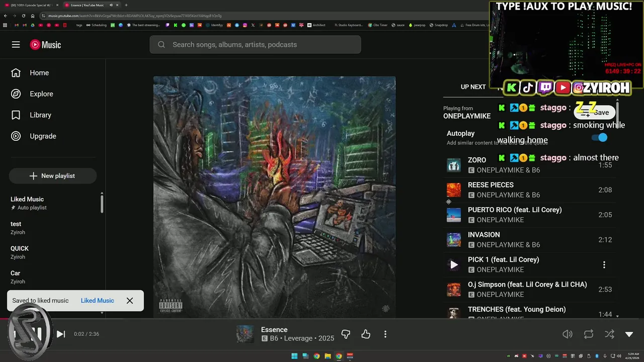Click the large Essence album artwork

tap(274, 197)
